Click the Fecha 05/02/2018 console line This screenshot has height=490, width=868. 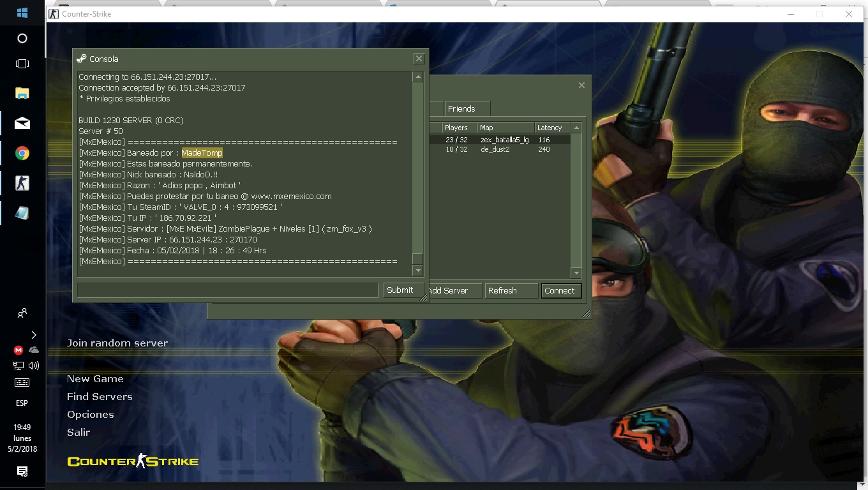172,251
